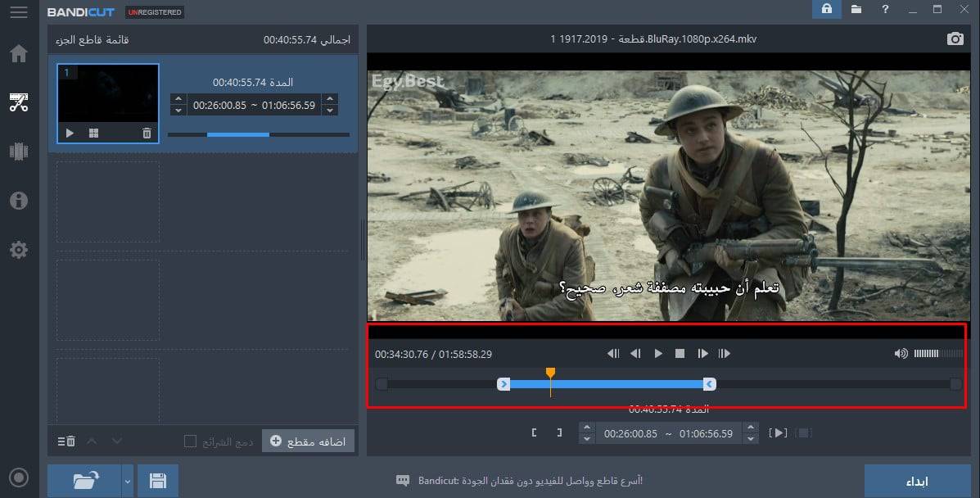Open Split mode from sidebar
The width and height of the screenshot is (980, 498).
tap(19, 151)
